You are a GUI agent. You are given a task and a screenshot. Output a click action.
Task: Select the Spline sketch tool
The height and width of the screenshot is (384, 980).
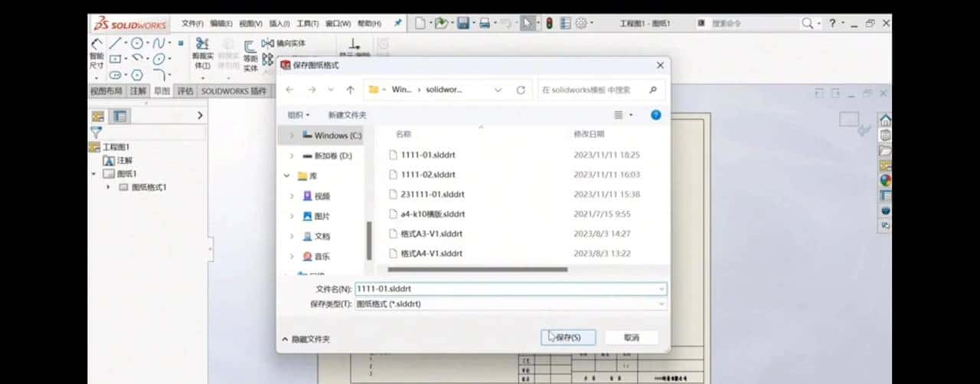[x=159, y=43]
